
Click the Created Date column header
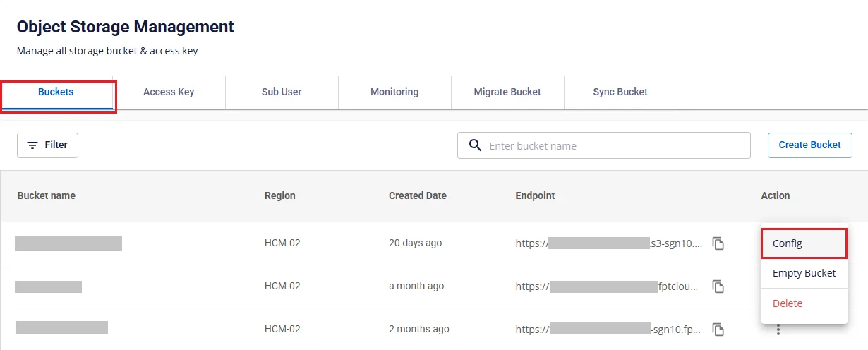[x=418, y=195]
